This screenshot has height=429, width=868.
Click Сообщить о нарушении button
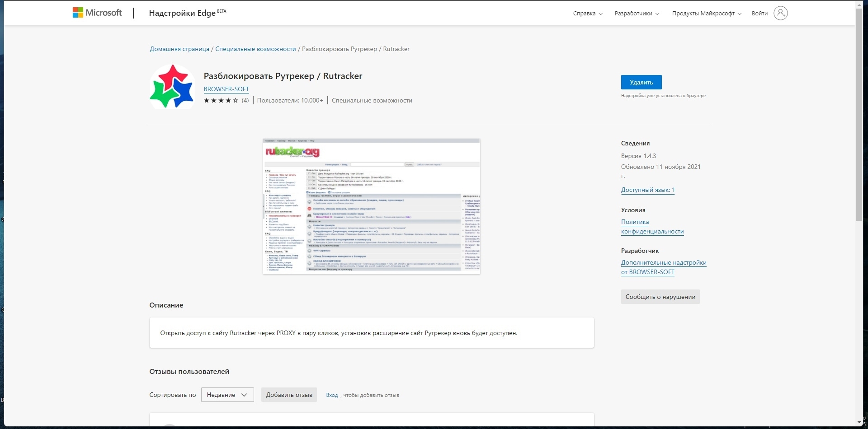coord(660,297)
